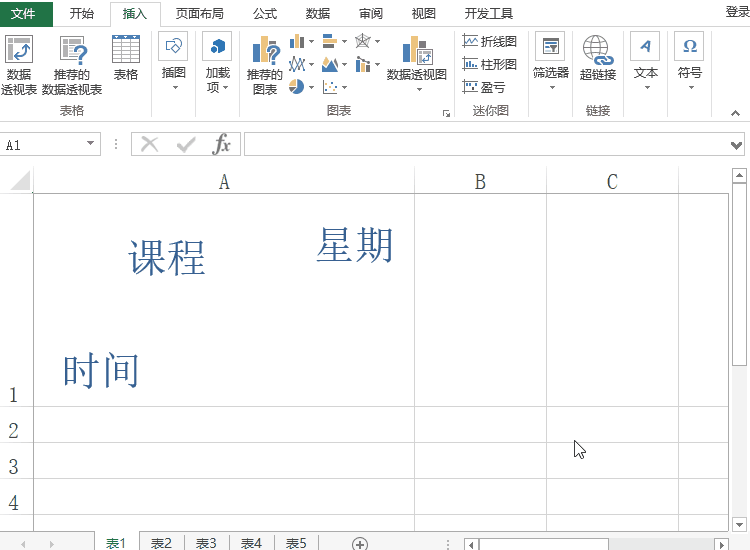Select column C header
Viewport: 750px width, 550px height.
point(612,181)
